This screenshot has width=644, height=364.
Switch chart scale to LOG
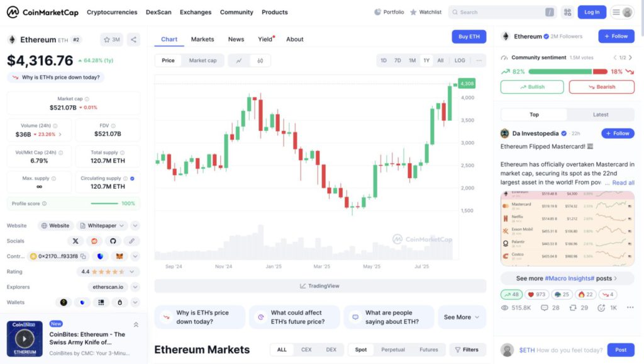click(x=460, y=60)
